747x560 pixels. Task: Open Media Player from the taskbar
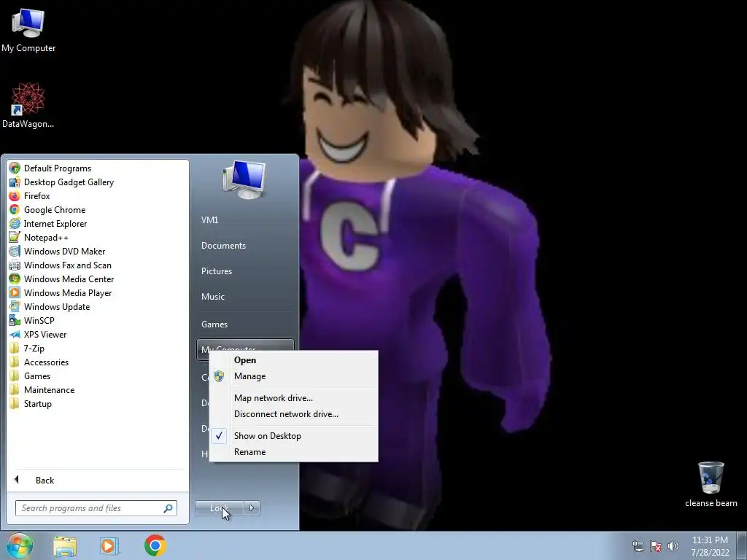coord(109,545)
